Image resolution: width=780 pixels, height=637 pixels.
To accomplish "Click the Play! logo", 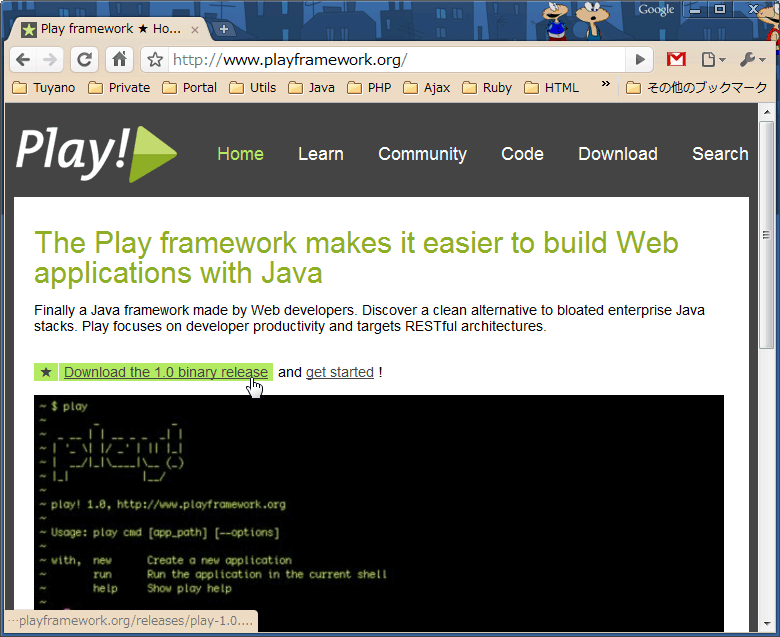I will click(97, 153).
